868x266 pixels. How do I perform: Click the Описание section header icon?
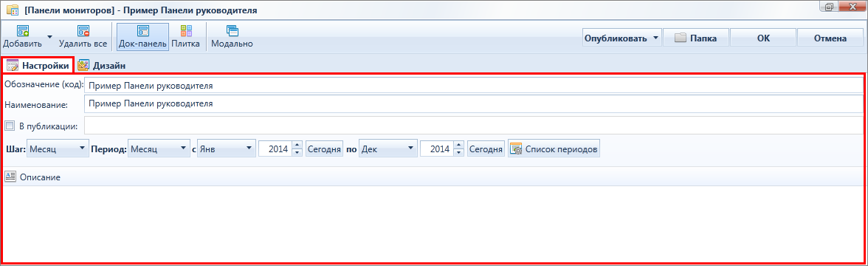coord(10,177)
